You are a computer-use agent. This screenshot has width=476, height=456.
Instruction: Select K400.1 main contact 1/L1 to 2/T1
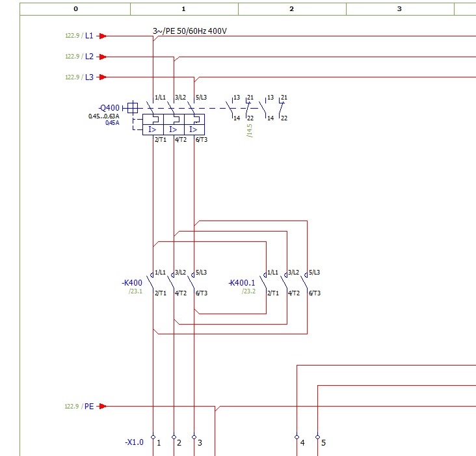point(264,283)
